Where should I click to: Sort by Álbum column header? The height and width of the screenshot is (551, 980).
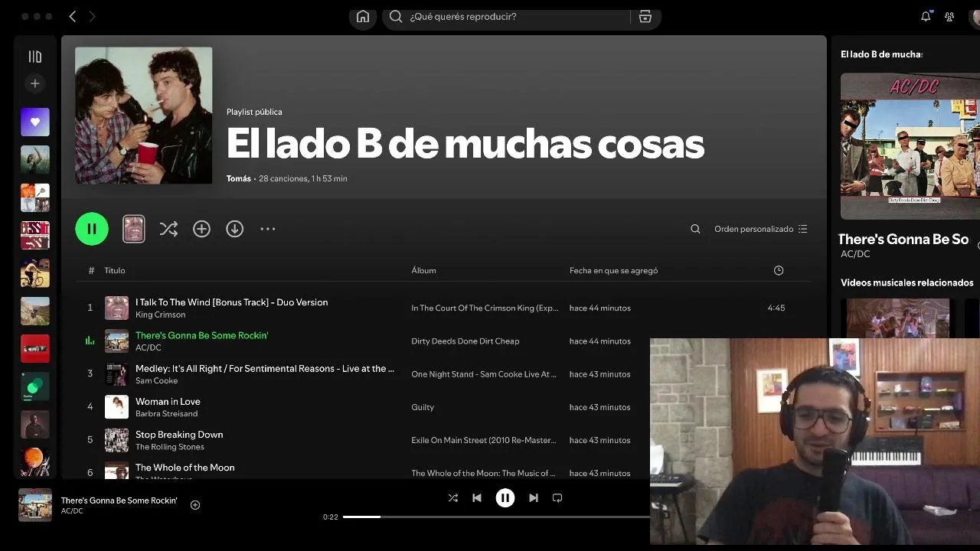[423, 270]
